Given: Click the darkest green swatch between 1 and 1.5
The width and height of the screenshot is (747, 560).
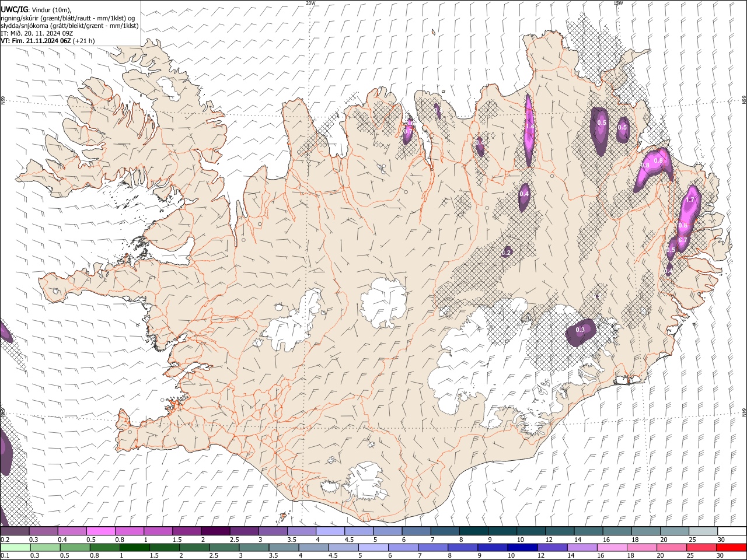Looking at the screenshot, I should (134, 548).
